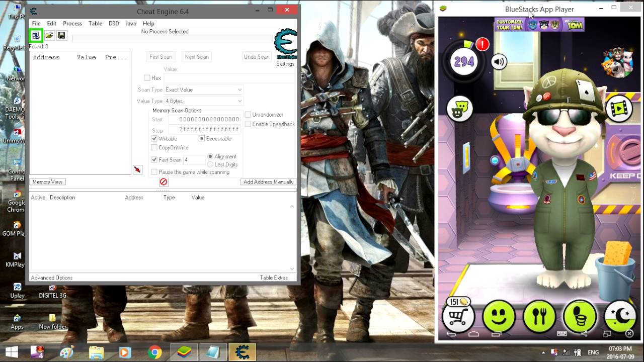The image size is (644, 362).
Task: Toggle the Writable checkbox
Action: (x=154, y=138)
